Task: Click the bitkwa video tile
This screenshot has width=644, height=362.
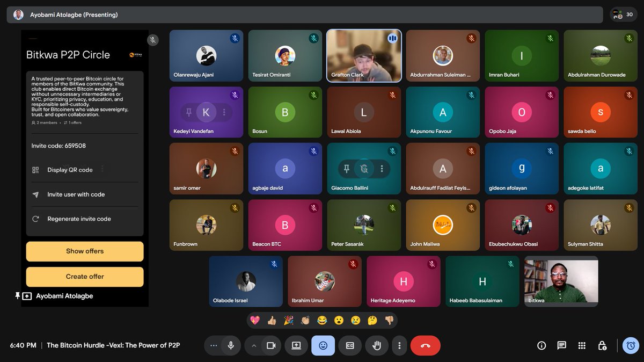Action: coord(561,281)
